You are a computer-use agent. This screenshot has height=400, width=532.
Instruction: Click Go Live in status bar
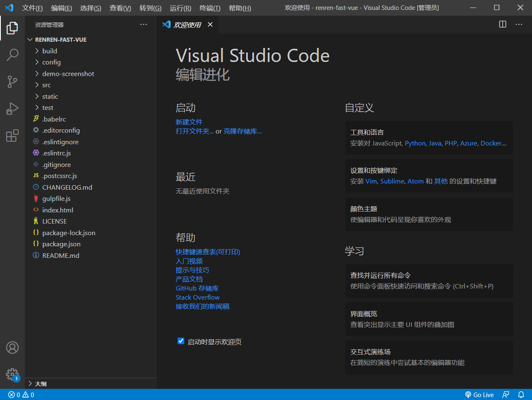[x=479, y=395]
